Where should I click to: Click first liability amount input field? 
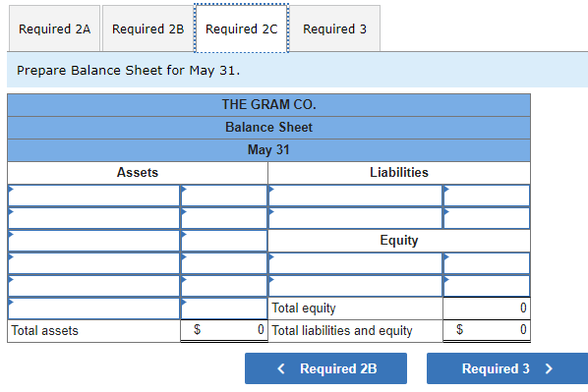487,196
